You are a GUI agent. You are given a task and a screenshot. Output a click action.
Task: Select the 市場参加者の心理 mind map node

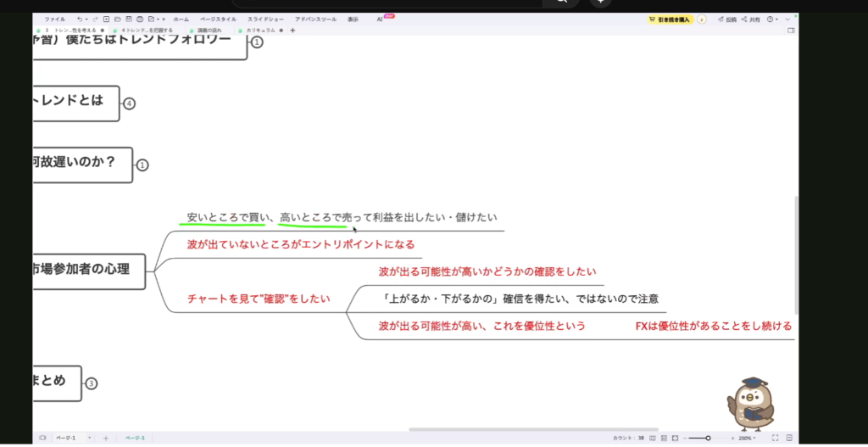[88, 271]
